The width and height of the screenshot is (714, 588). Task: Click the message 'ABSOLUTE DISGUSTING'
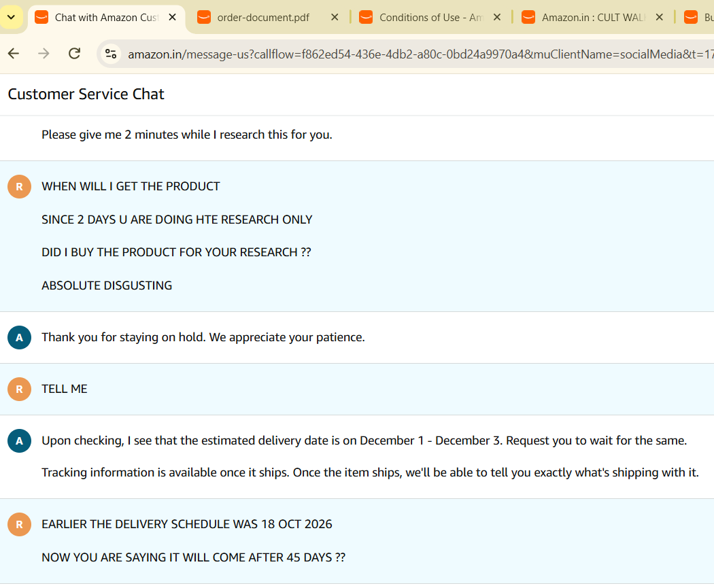point(107,286)
